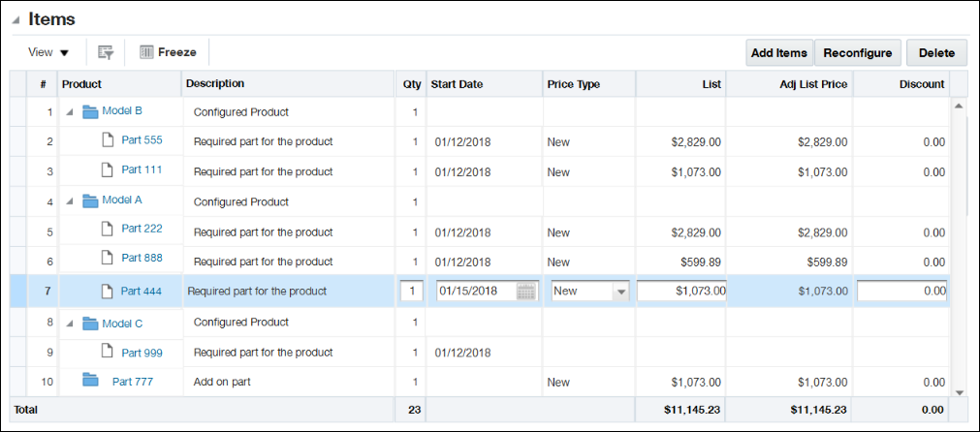The image size is (980, 432).
Task: Click the Qty input field in row 7
Action: pos(411,291)
